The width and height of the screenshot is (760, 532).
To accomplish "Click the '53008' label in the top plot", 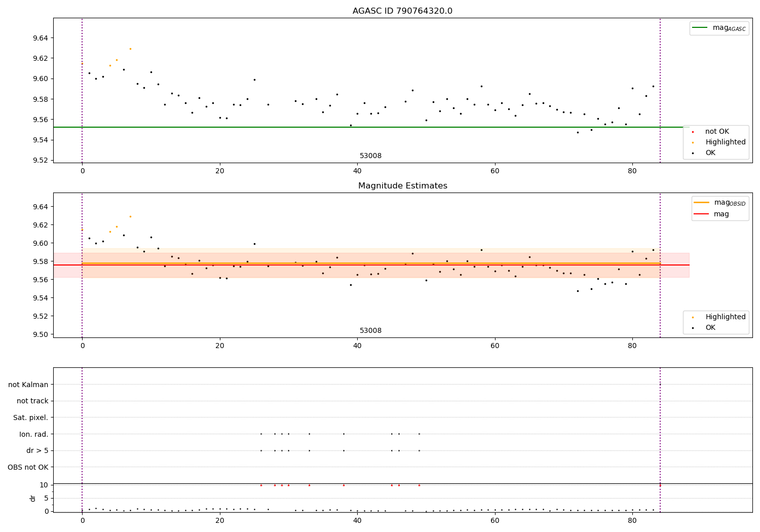I will coord(370,156).
